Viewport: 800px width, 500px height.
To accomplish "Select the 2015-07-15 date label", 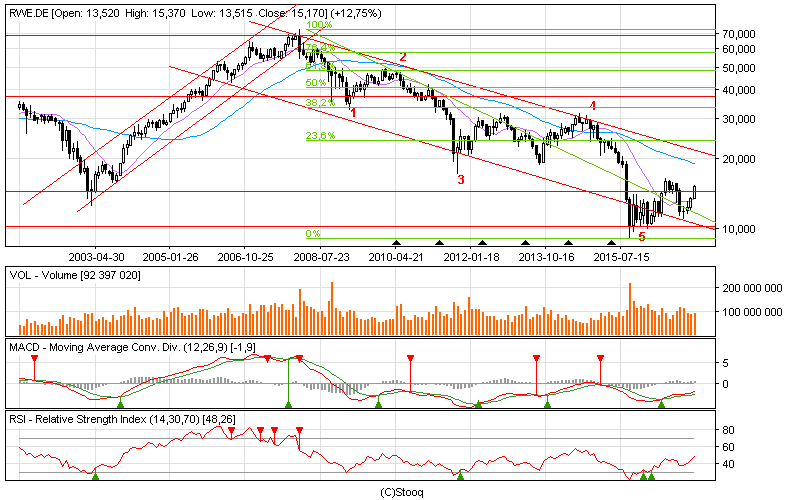I will tap(621, 257).
